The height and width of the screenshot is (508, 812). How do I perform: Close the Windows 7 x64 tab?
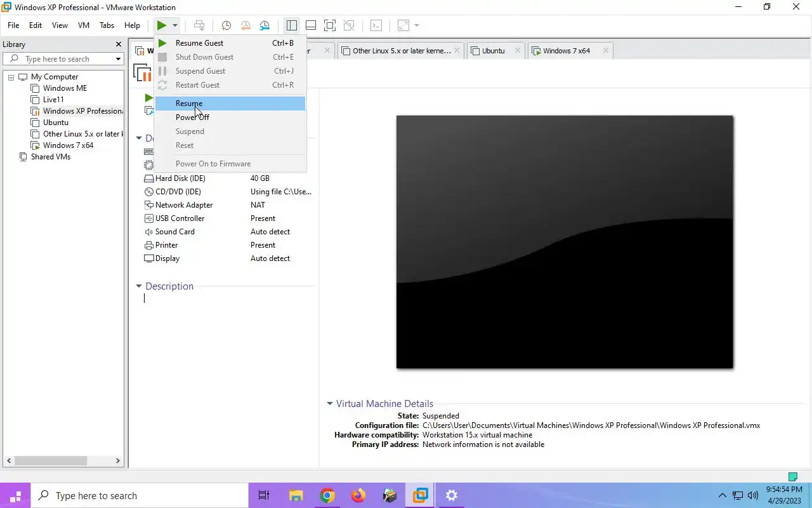(x=605, y=51)
